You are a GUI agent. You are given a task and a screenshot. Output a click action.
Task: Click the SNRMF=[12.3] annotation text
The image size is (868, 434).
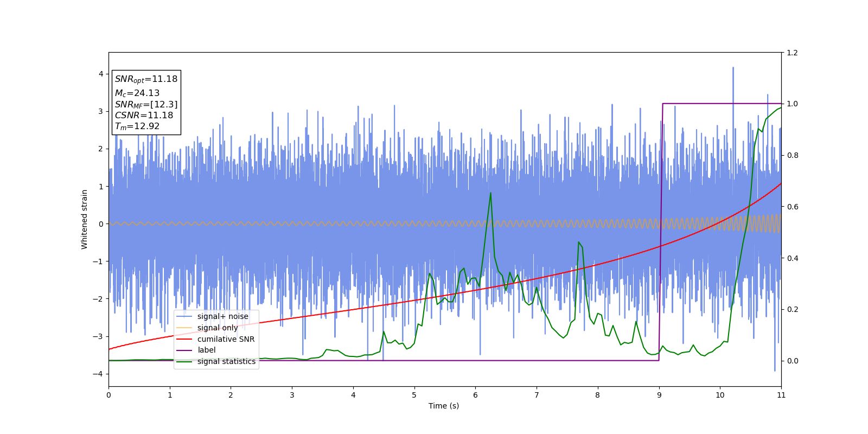tap(146, 104)
